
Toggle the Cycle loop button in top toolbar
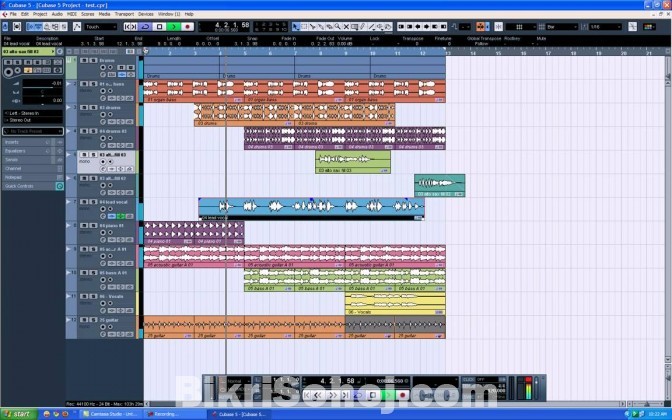tap(145, 27)
